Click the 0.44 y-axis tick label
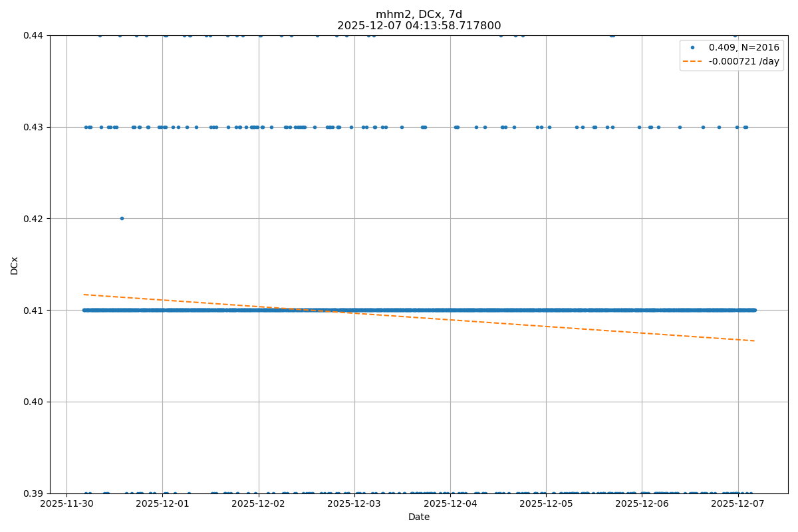798x532 pixels. pos(31,35)
